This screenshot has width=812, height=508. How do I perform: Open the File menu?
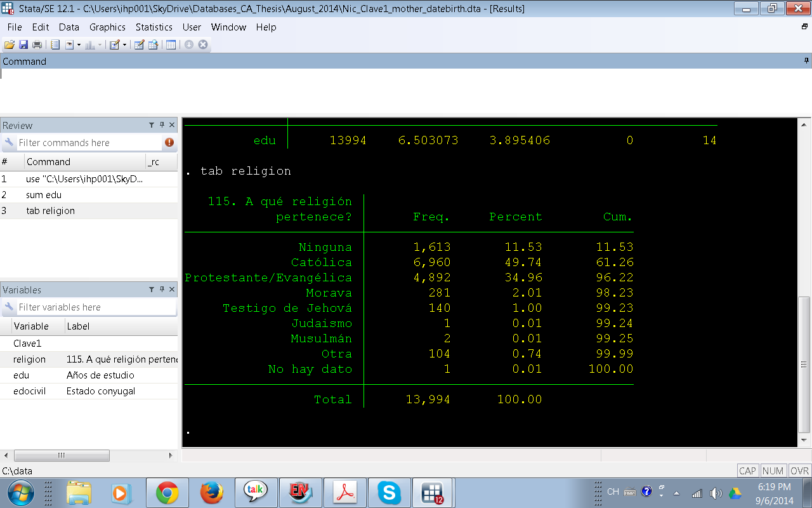pyautogui.click(x=15, y=27)
